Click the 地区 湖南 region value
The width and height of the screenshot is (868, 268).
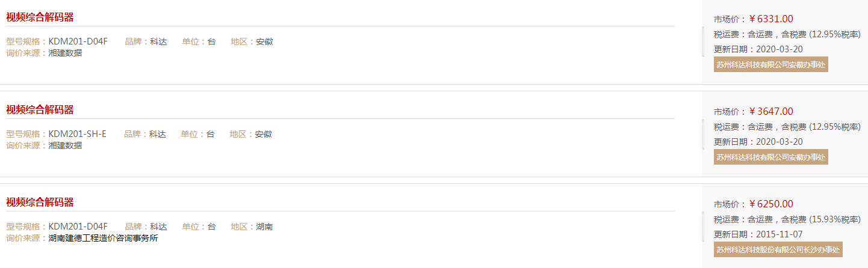pos(264,227)
